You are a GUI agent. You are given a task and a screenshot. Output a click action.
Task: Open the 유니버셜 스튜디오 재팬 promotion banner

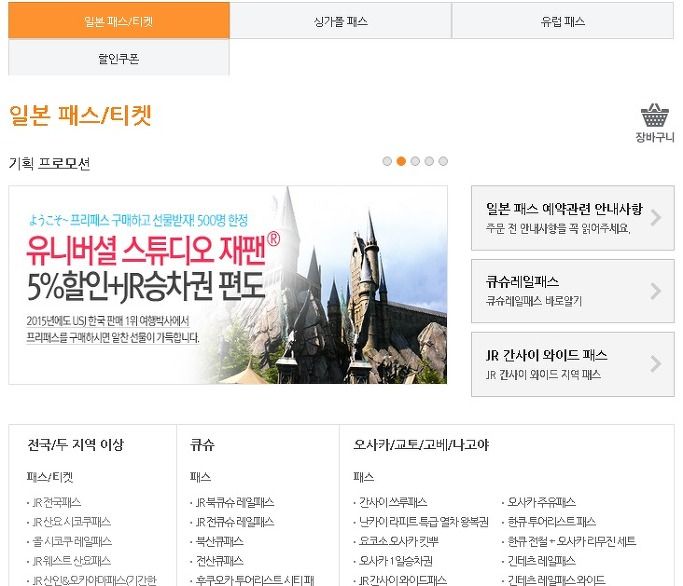pos(228,285)
